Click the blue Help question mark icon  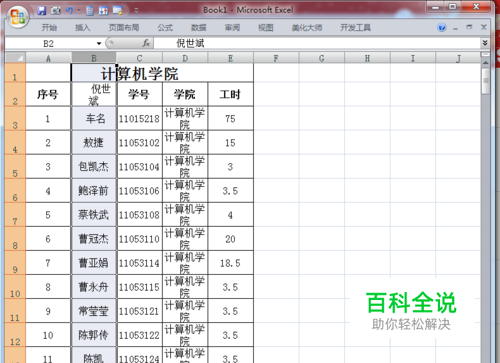click(x=442, y=27)
